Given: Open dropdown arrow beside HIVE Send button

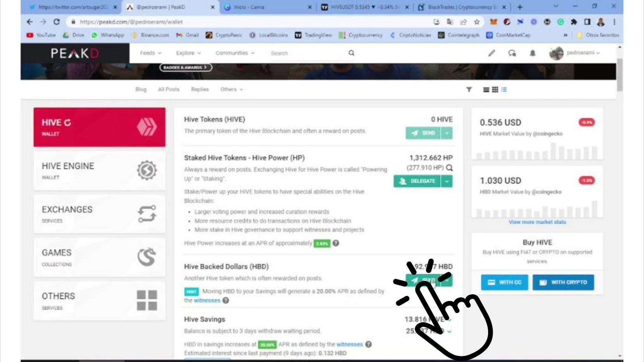Looking at the screenshot, I should click(x=447, y=133).
